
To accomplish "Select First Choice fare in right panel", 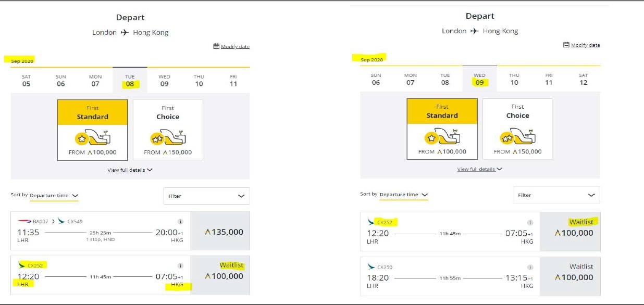I will pyautogui.click(x=517, y=129).
